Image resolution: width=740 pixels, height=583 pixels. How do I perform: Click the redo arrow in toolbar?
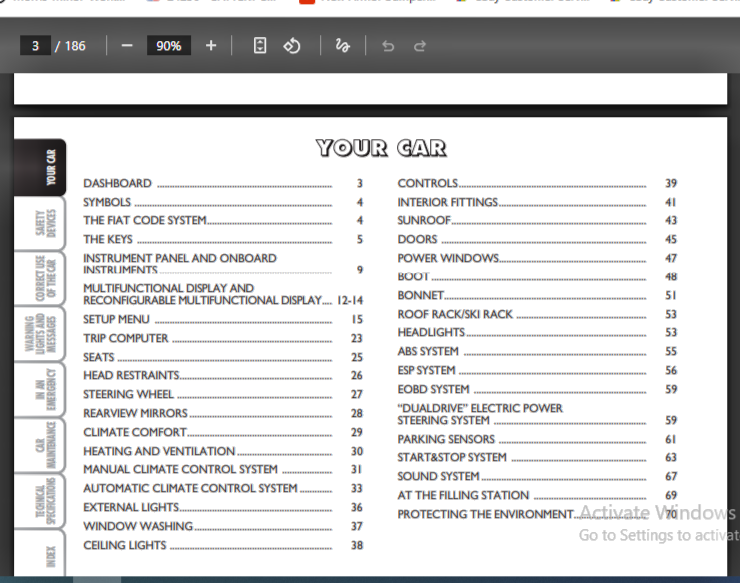[x=420, y=46]
